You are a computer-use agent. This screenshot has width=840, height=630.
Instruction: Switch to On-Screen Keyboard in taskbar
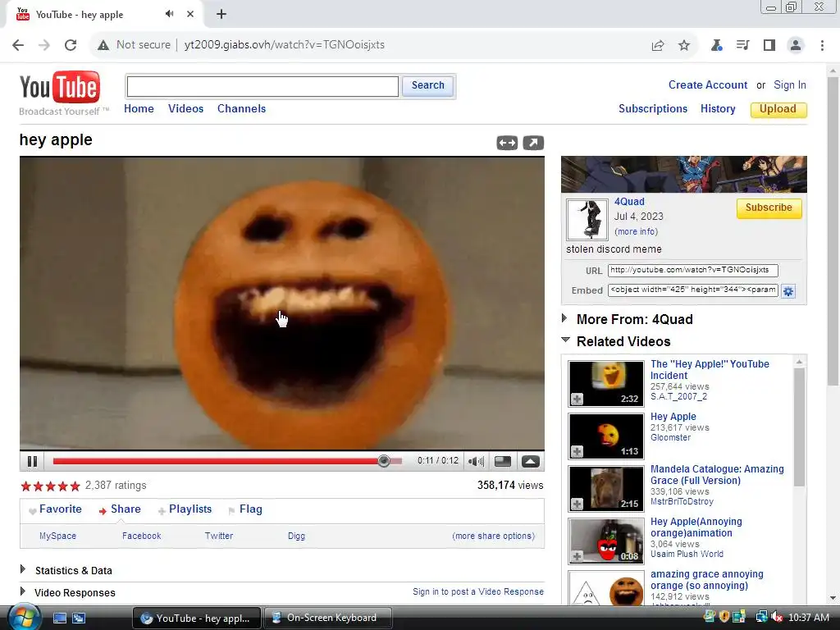coord(327,618)
